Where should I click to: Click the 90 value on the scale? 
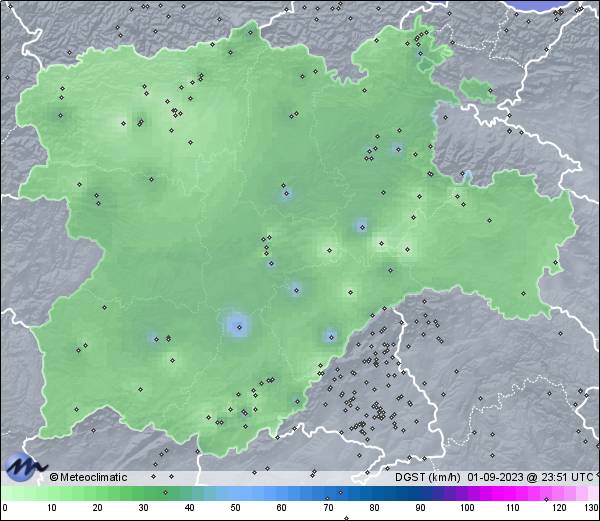click(420, 508)
